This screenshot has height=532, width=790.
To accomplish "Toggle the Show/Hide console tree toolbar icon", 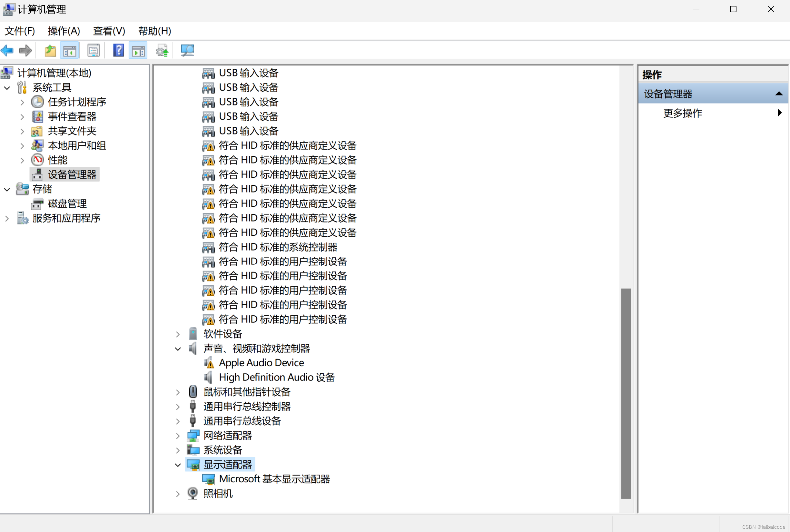I will pos(70,51).
